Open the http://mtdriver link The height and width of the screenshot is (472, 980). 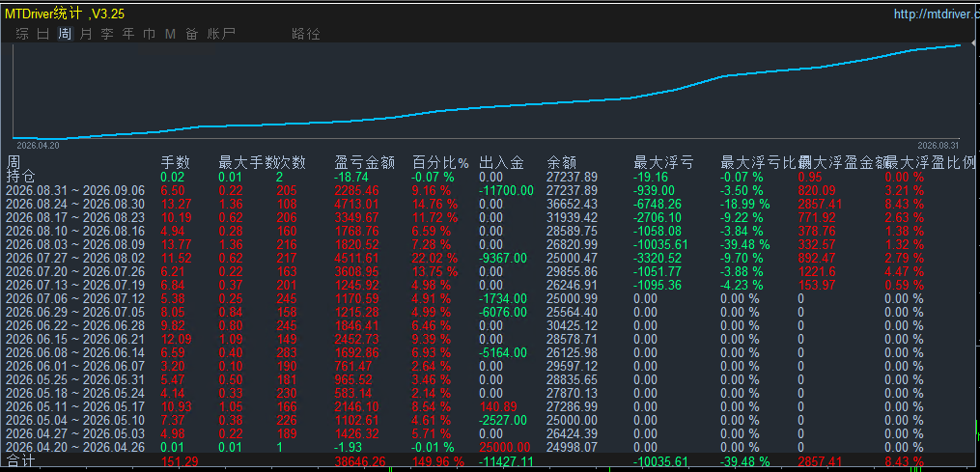tap(937, 14)
